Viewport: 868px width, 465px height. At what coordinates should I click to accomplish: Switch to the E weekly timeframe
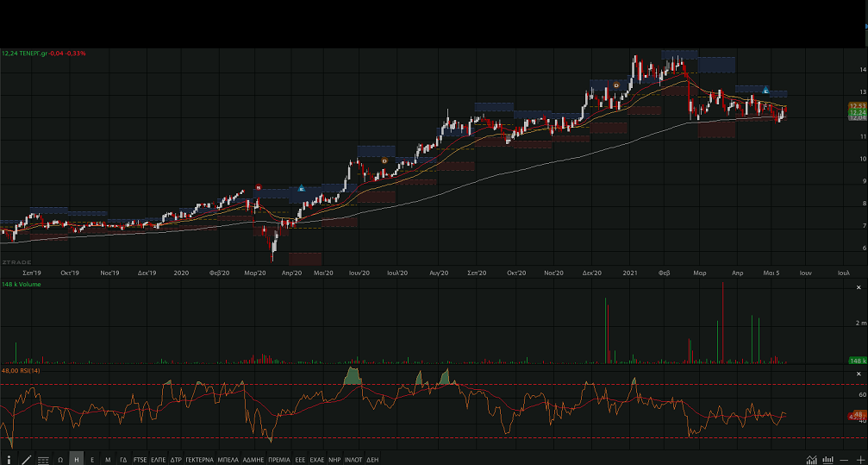click(92, 460)
